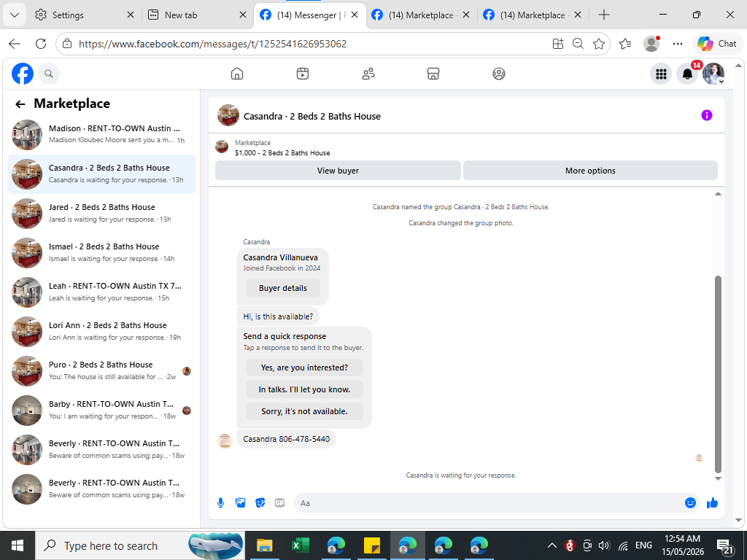This screenshot has height=560, width=747.
Task: Open the browser profile avatar icon
Action: click(x=651, y=44)
